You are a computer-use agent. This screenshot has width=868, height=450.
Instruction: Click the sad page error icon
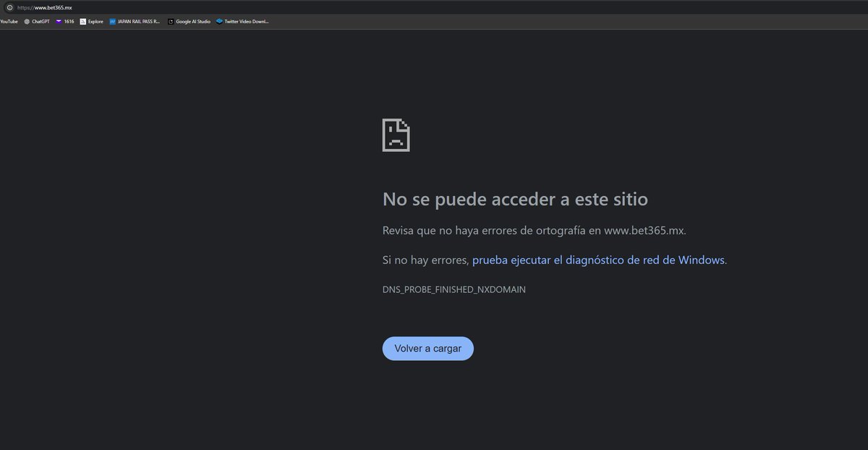coord(396,135)
